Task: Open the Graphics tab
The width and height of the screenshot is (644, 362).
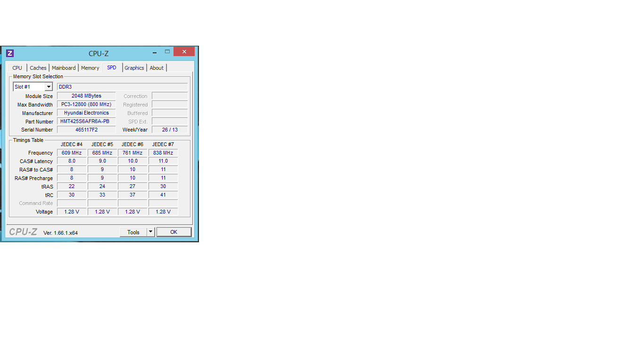Action: coord(134,68)
